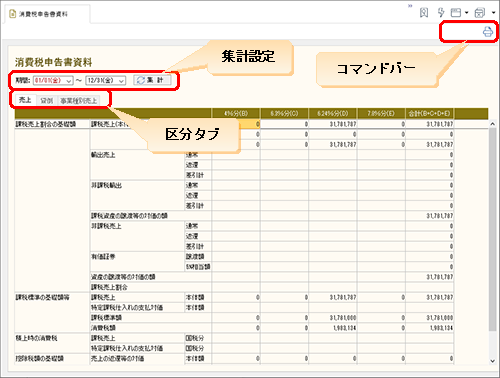Click the window layout icon in top toolbar
Screen dimensions: 500x378
coord(456,13)
